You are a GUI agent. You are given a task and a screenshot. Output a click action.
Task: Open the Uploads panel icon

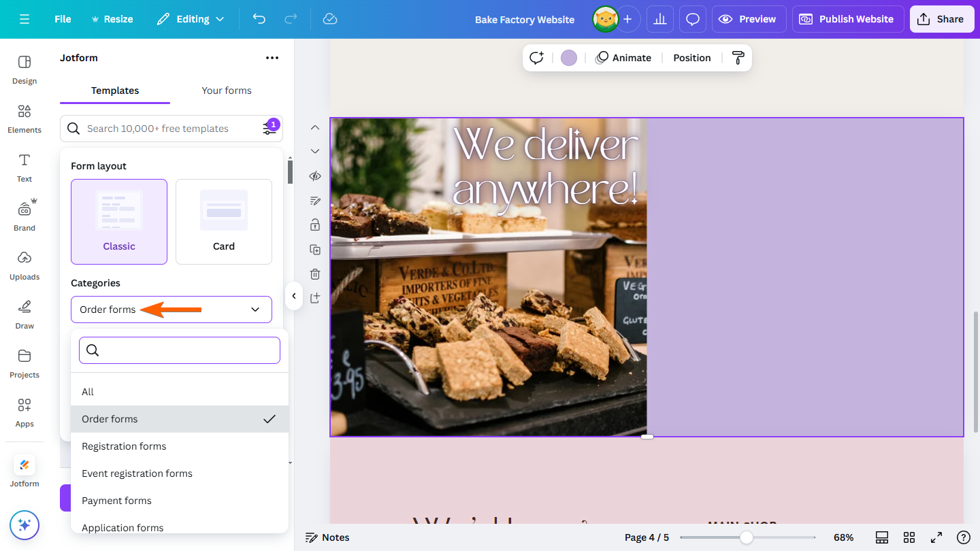point(24,265)
